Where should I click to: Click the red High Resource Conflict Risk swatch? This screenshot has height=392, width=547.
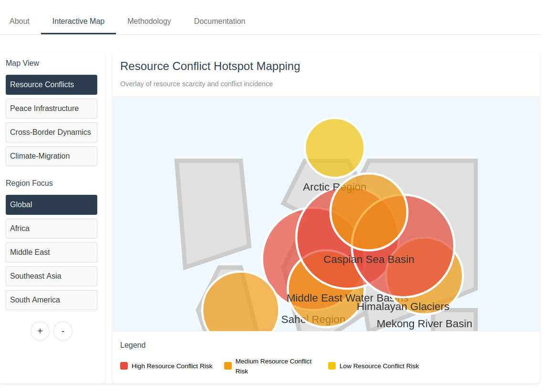[124, 366]
